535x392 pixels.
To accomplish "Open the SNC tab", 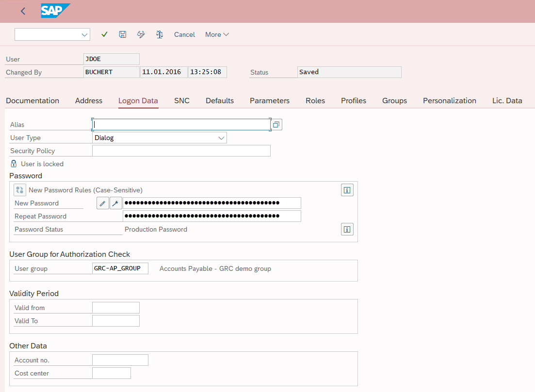I will (182, 101).
